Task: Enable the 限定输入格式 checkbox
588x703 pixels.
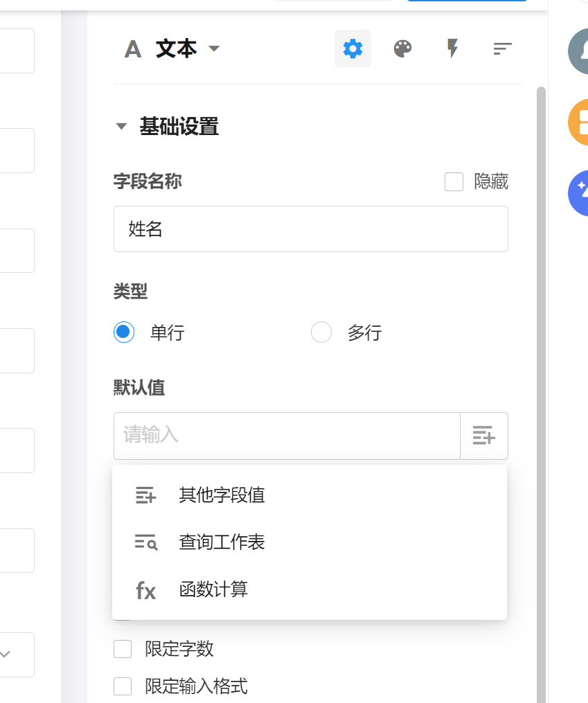Action: click(123, 686)
